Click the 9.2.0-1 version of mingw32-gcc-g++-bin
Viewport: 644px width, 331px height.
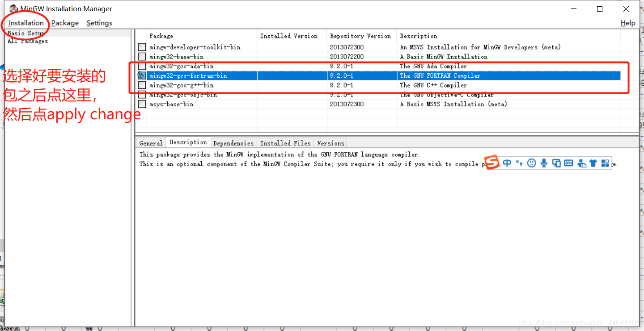coord(342,85)
